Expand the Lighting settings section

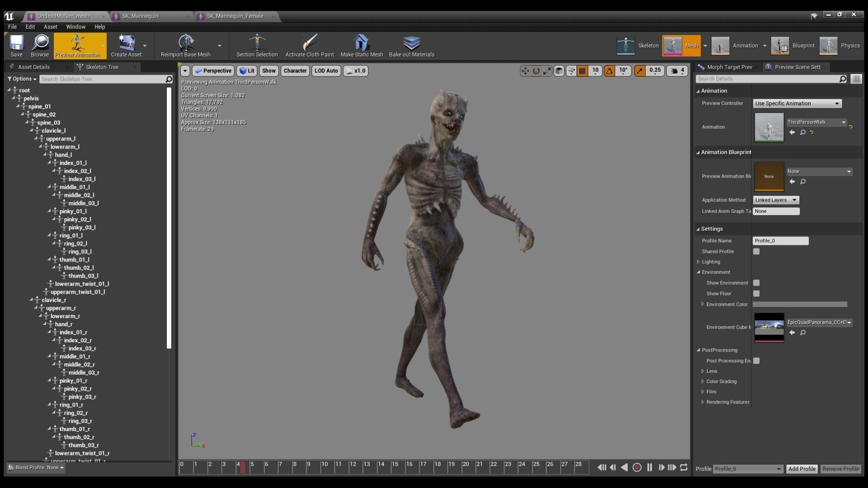click(698, 262)
